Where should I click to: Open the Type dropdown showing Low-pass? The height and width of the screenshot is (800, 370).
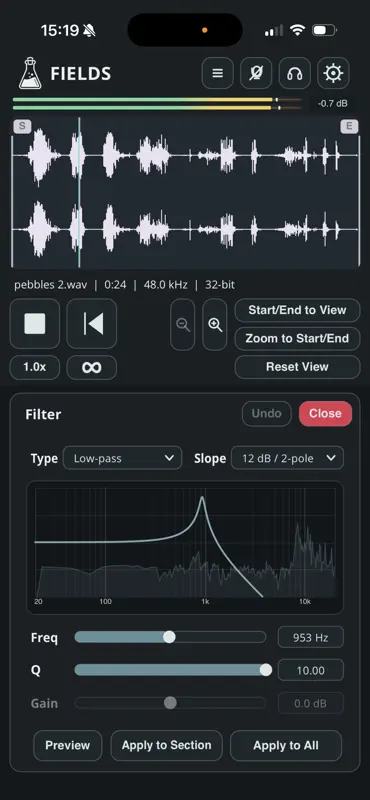click(x=122, y=458)
